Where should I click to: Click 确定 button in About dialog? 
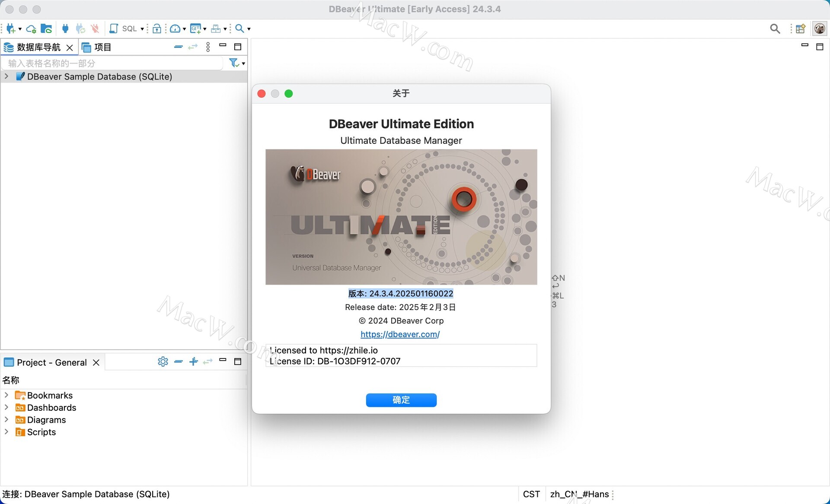click(401, 400)
